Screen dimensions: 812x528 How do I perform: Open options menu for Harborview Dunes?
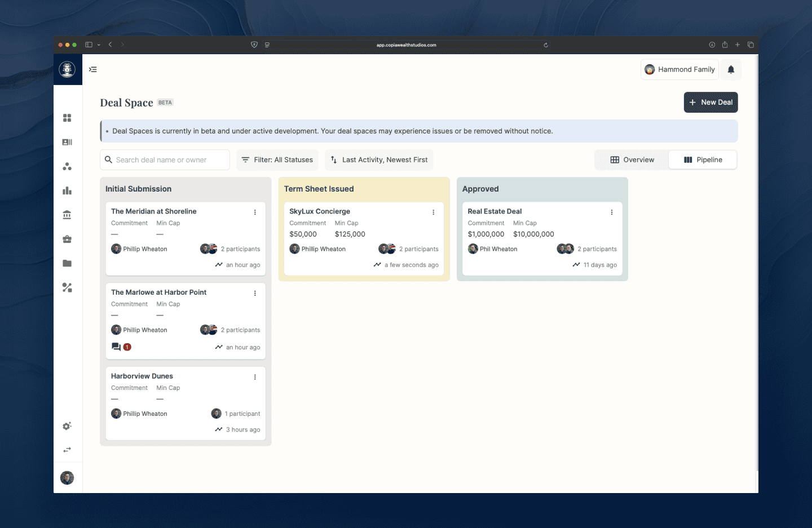[x=255, y=377]
